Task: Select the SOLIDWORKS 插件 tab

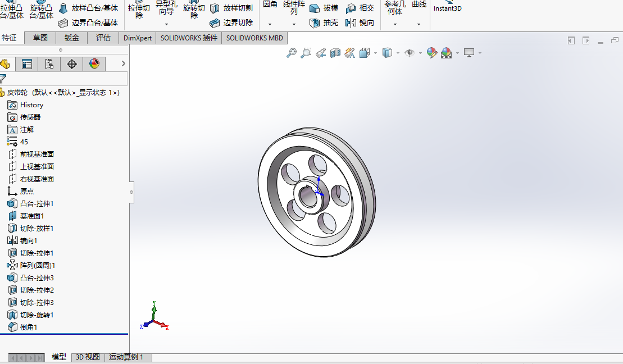Action: click(x=189, y=38)
